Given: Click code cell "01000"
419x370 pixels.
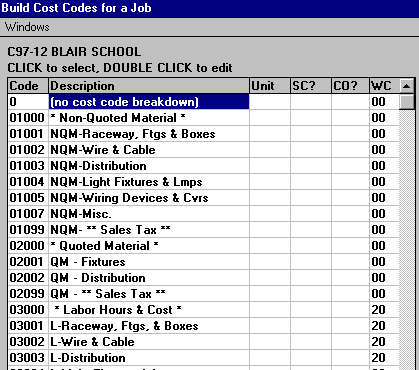Looking at the screenshot, I should 28,118.
